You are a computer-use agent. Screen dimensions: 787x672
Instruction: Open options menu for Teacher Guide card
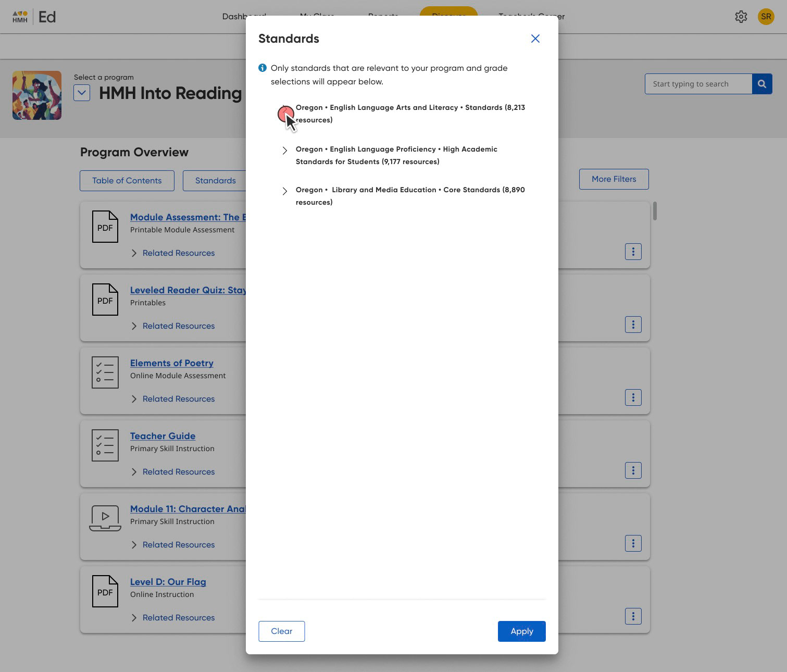click(633, 470)
